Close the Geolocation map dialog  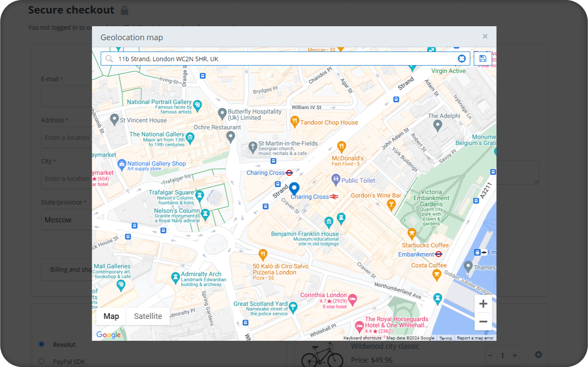click(x=485, y=37)
